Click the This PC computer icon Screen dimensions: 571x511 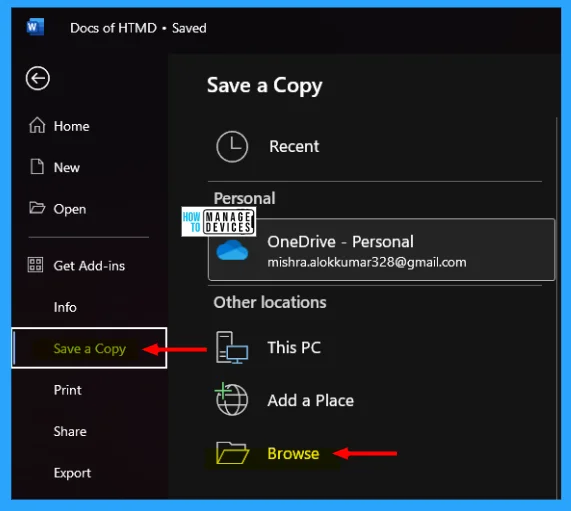coord(232,347)
